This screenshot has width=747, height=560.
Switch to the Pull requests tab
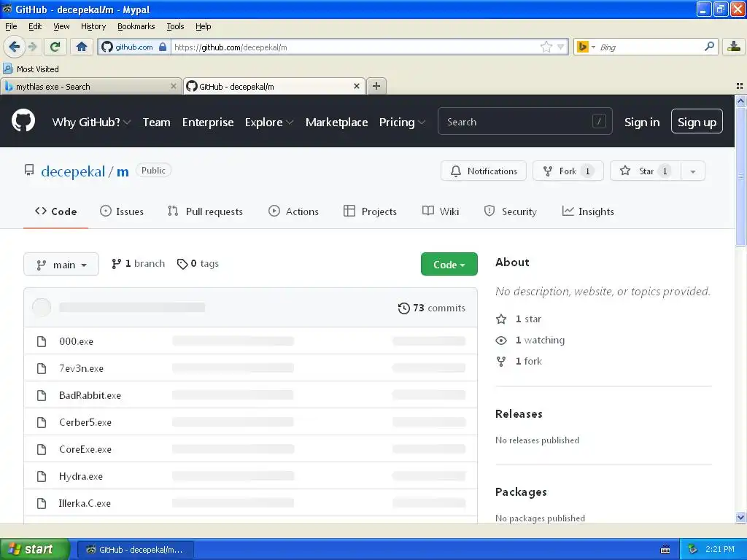pyautogui.click(x=205, y=211)
